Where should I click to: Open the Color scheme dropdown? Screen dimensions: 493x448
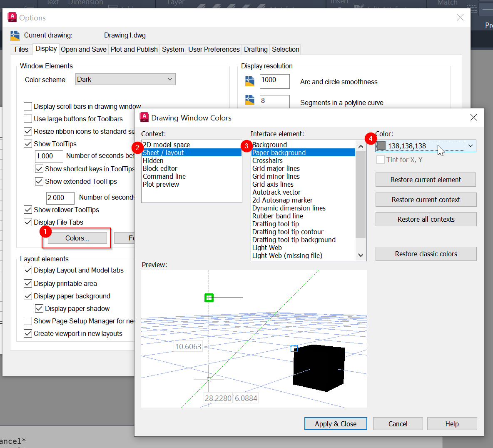coord(169,79)
